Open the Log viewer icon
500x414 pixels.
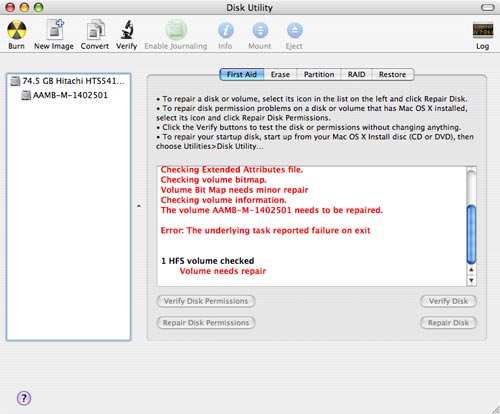click(483, 30)
